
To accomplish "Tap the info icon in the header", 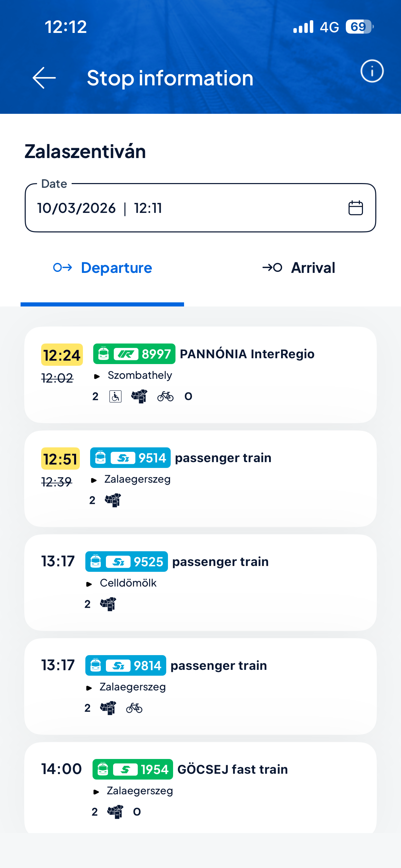I will (x=372, y=72).
